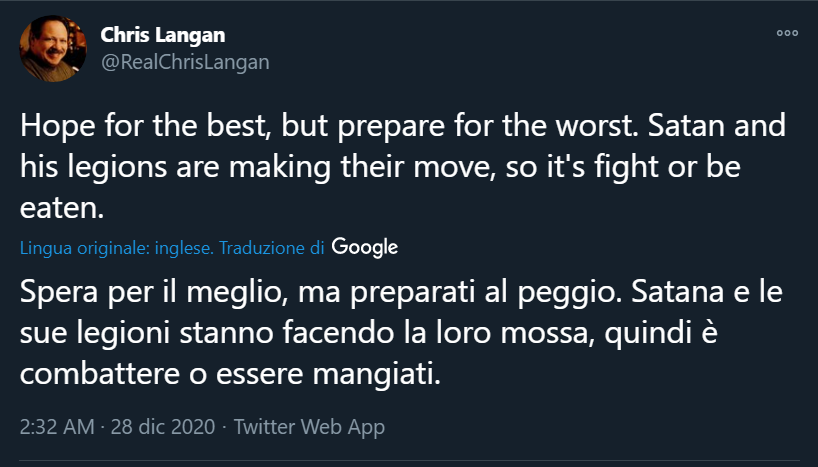Click the 'Traduzione di' text
This screenshot has width=818, height=467.
pyautogui.click(x=271, y=247)
